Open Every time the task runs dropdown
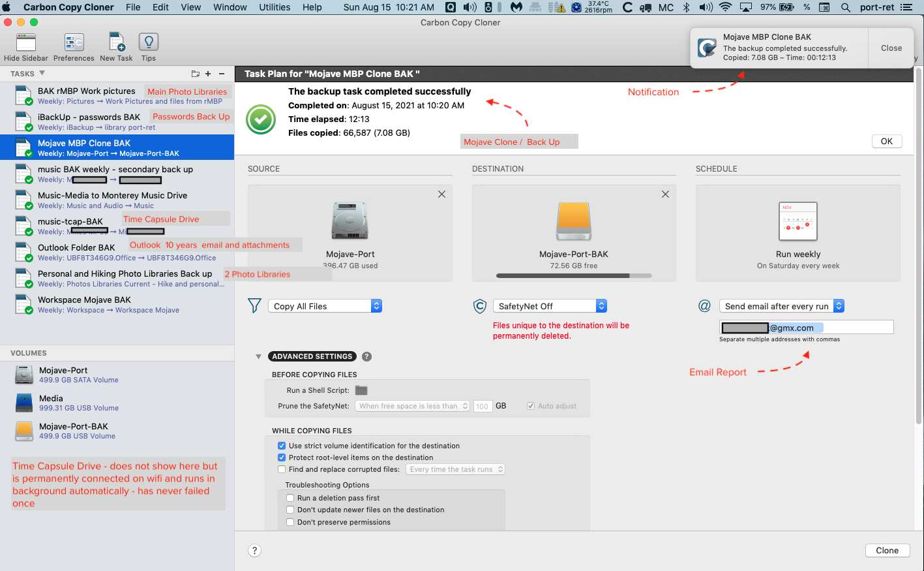The width and height of the screenshot is (924, 571). tap(456, 469)
